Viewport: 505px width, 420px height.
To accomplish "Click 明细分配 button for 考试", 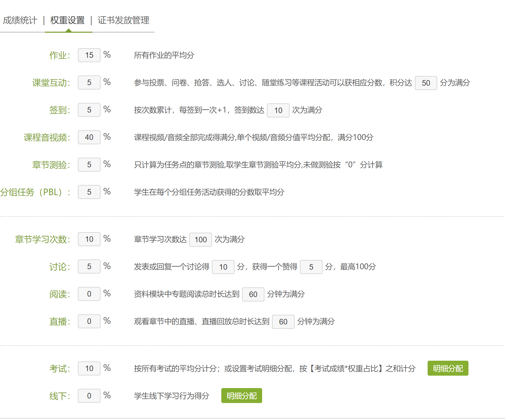I will 448,368.
